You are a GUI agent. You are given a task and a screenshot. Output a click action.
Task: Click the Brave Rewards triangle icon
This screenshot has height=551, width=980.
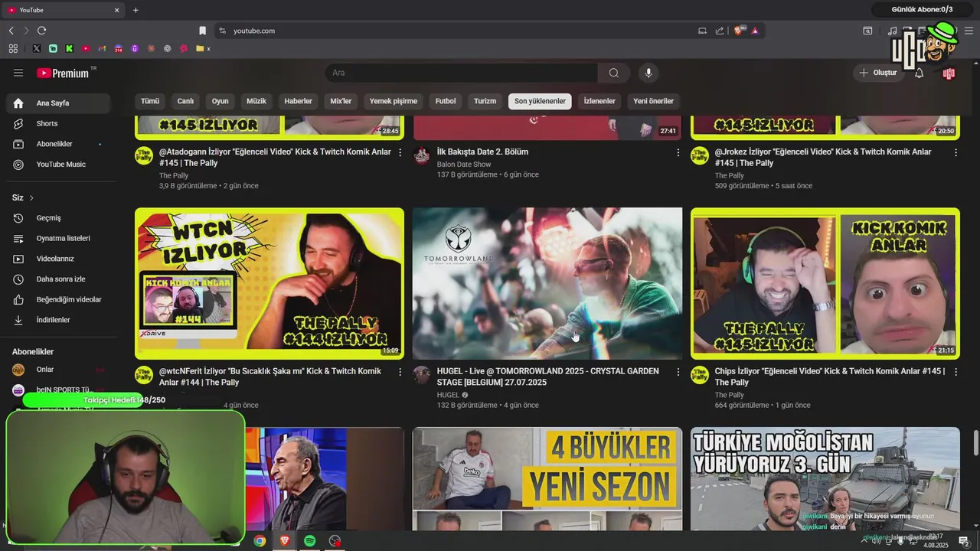tap(755, 31)
